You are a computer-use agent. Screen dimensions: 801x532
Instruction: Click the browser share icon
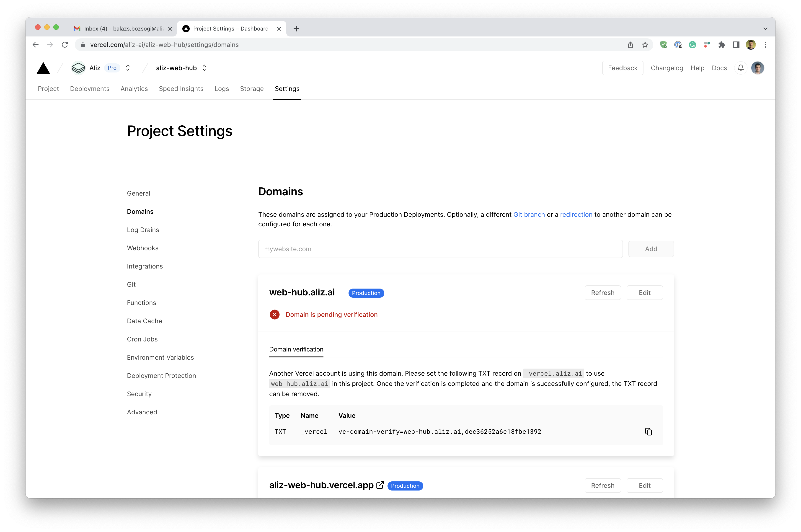coord(630,45)
